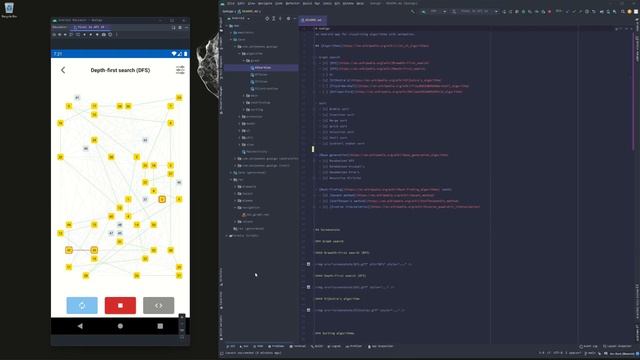This screenshot has width=640, height=360.
Task: Tap the red stop animation button
Action: (120, 305)
